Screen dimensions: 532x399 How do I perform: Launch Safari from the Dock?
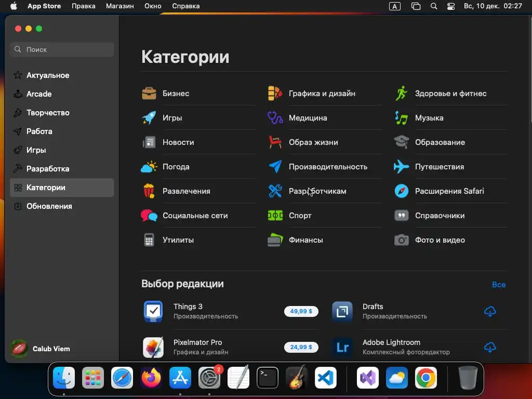click(122, 378)
